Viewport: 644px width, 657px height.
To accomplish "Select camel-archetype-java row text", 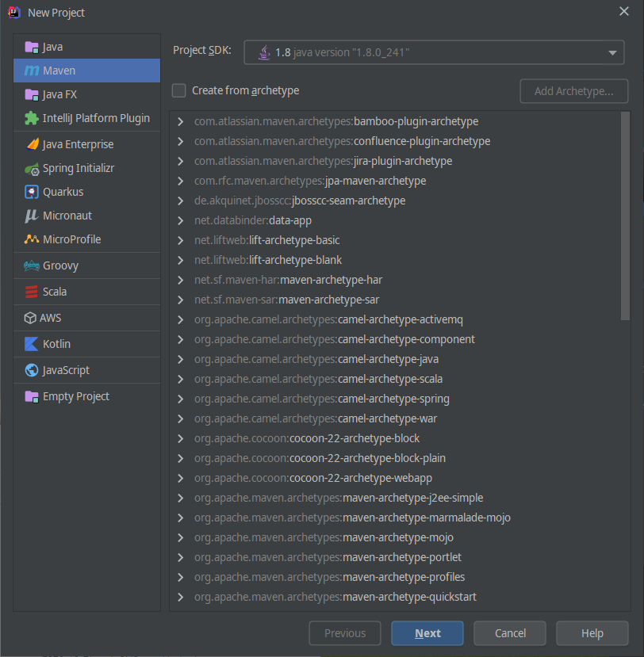I will pyautogui.click(x=316, y=359).
